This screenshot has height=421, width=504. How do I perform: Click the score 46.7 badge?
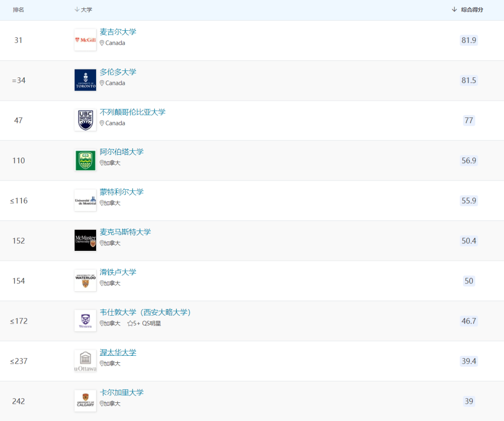coord(469,321)
